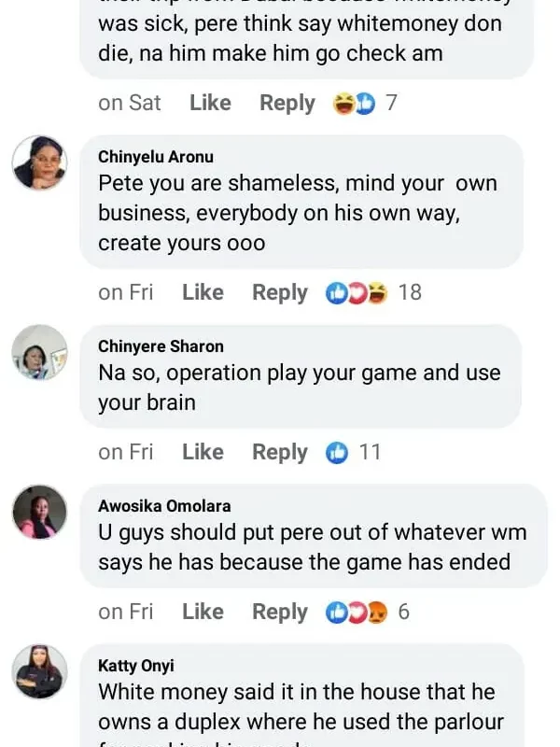This screenshot has height=747, width=560.
Task: Visit Chinyelu Aronu's profile name link
Action: click(156, 157)
